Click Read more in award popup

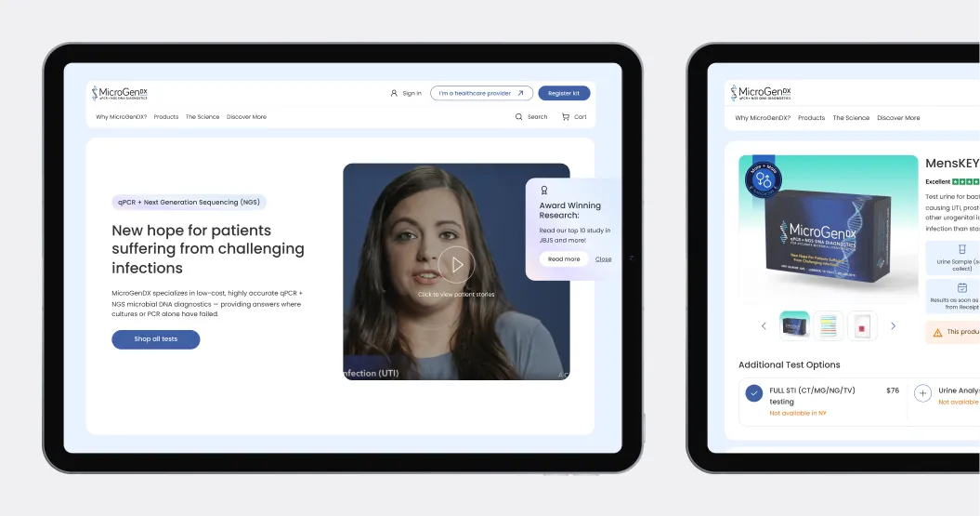tap(564, 259)
